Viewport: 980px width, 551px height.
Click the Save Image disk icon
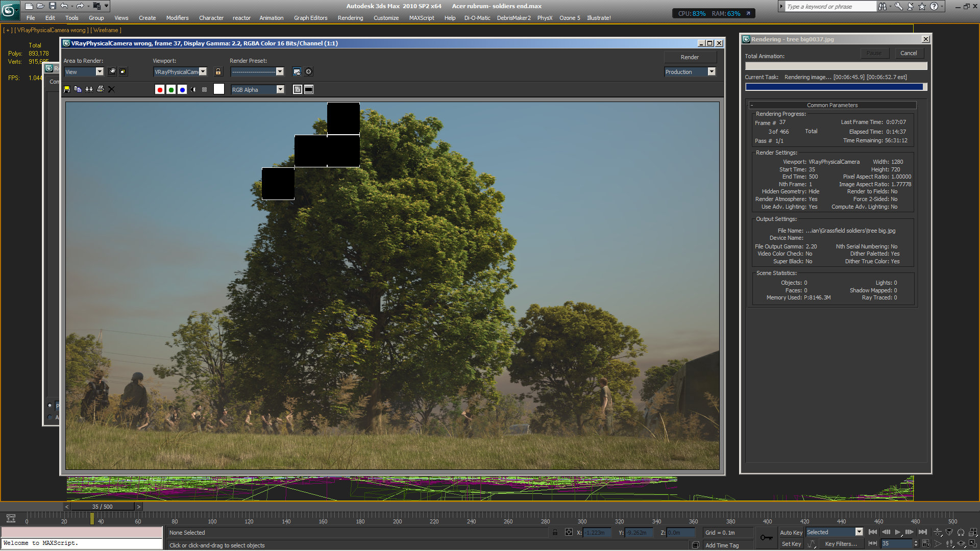[67, 89]
